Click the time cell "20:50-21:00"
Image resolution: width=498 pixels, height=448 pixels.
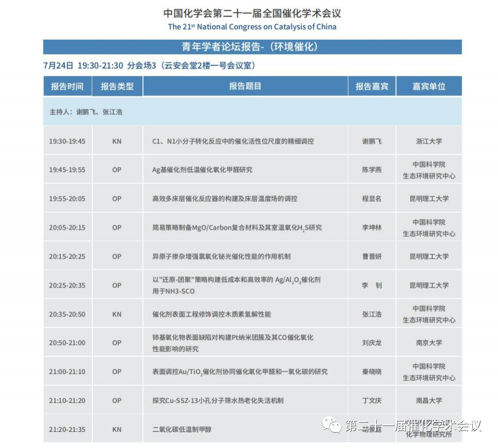pyautogui.click(x=67, y=343)
